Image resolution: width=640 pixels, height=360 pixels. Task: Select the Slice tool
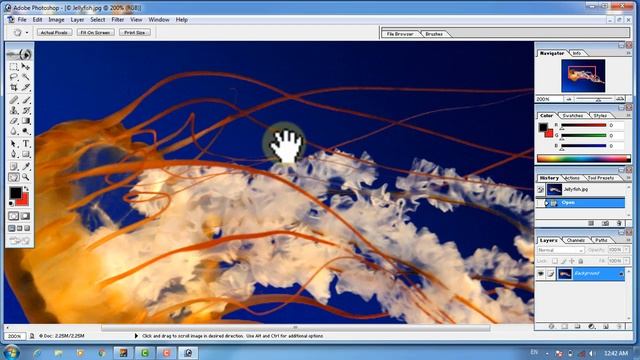coord(26,87)
